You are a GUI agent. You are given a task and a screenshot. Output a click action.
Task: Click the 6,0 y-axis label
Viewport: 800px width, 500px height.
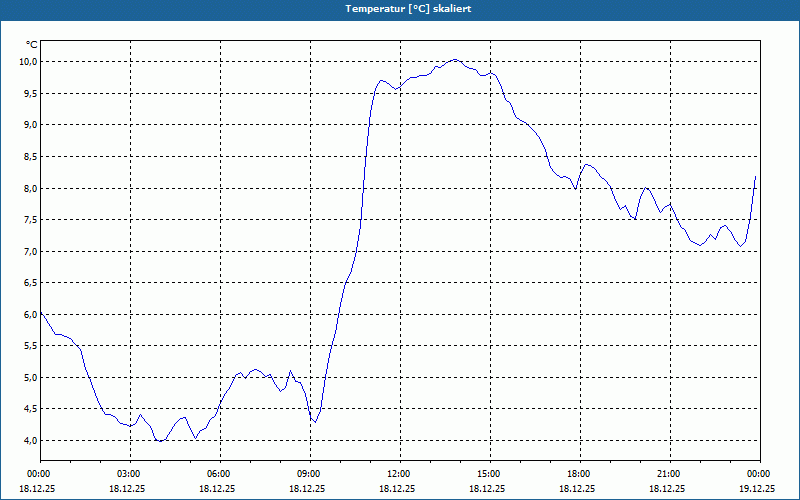point(31,314)
